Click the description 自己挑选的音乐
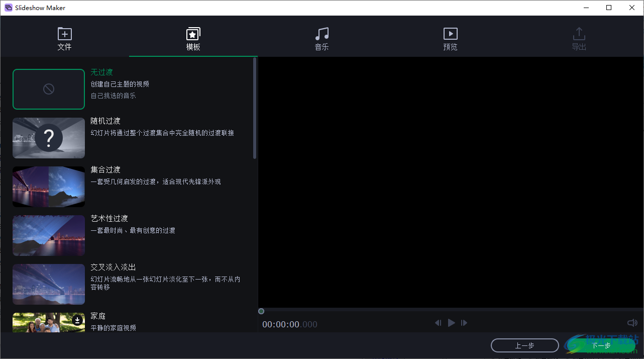 pos(113,96)
